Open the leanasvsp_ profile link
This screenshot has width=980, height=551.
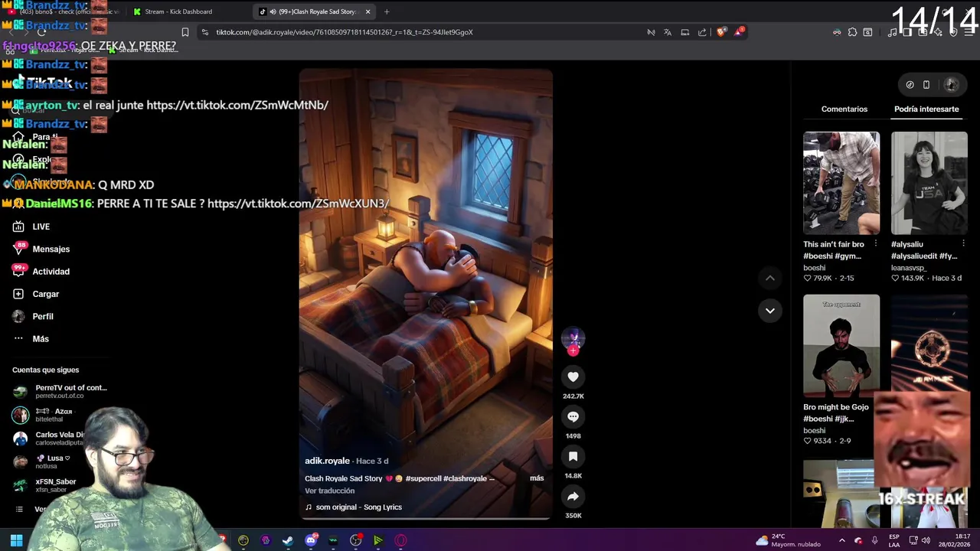pyautogui.click(x=908, y=268)
